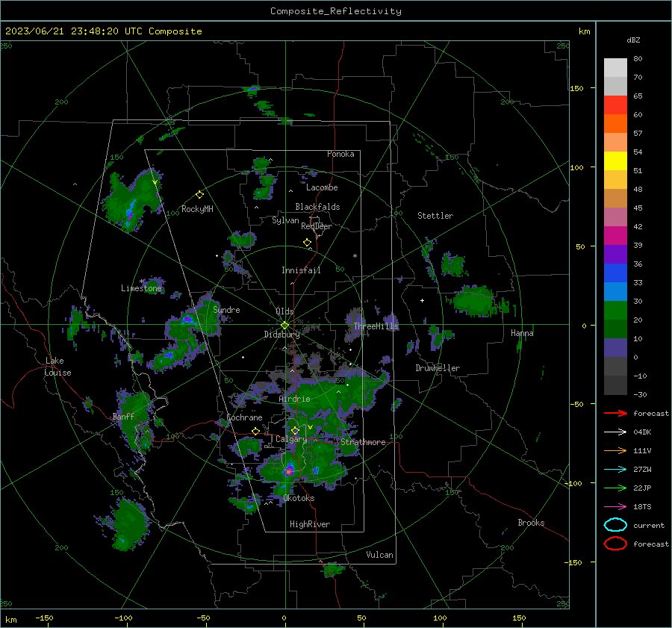Image resolution: width=672 pixels, height=628 pixels.
Task: Select the red 'forecast' ellipse symbol
Action: pos(615,544)
